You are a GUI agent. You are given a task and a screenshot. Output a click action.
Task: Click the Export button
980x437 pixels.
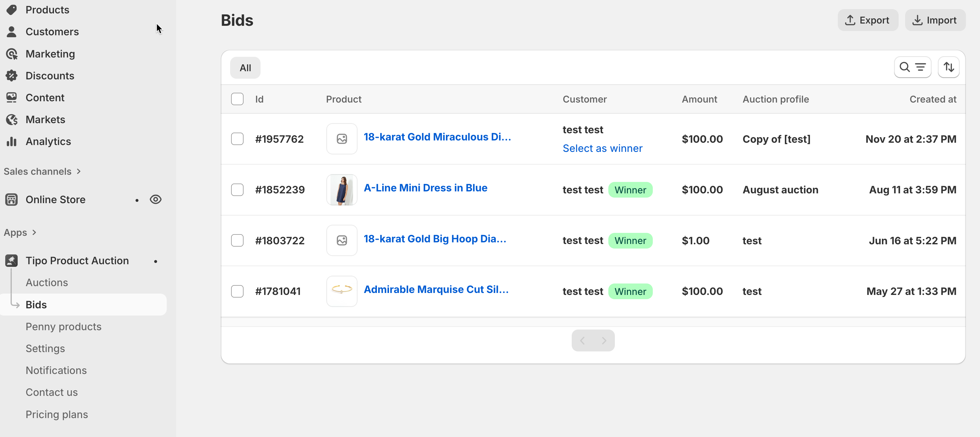coord(868,20)
